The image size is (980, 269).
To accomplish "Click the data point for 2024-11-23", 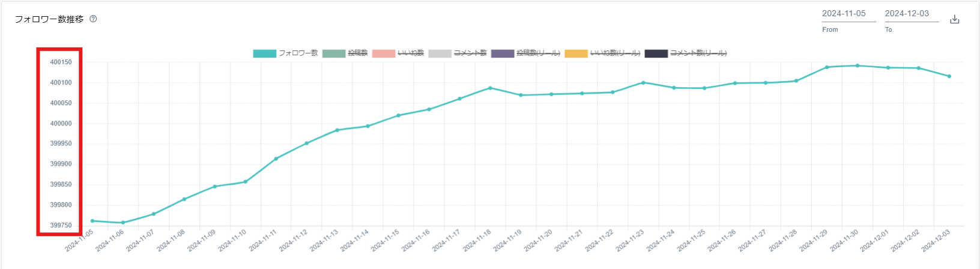I will [643, 83].
